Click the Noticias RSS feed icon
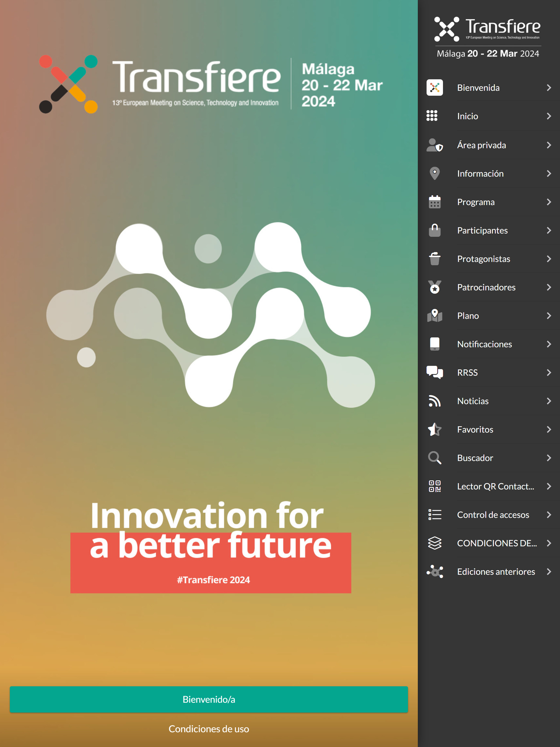560x747 pixels. point(434,401)
